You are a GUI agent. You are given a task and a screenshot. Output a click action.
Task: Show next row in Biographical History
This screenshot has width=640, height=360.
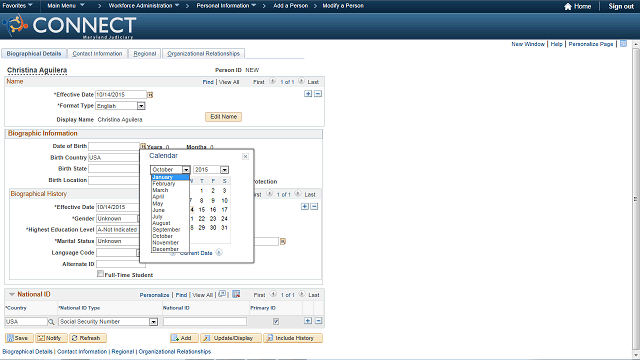pyautogui.click(x=298, y=194)
